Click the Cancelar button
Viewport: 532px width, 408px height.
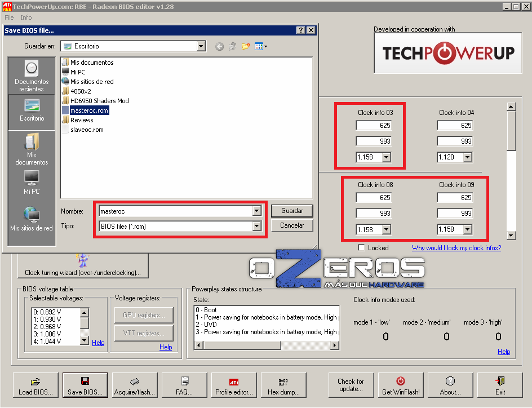pyautogui.click(x=292, y=225)
